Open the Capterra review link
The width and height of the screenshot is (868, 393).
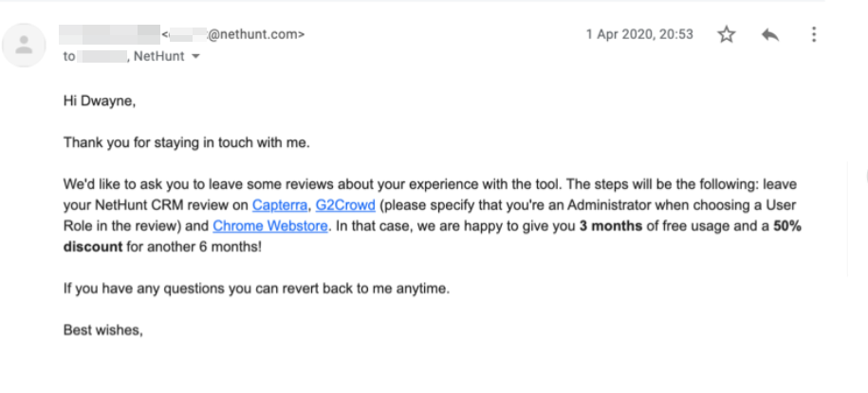(x=280, y=205)
